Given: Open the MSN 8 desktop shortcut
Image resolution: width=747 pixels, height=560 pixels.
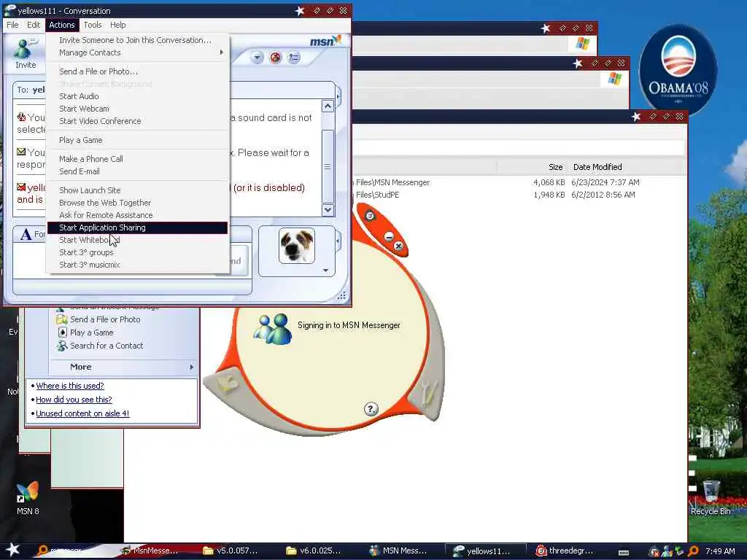Looking at the screenshot, I should coord(28,499).
